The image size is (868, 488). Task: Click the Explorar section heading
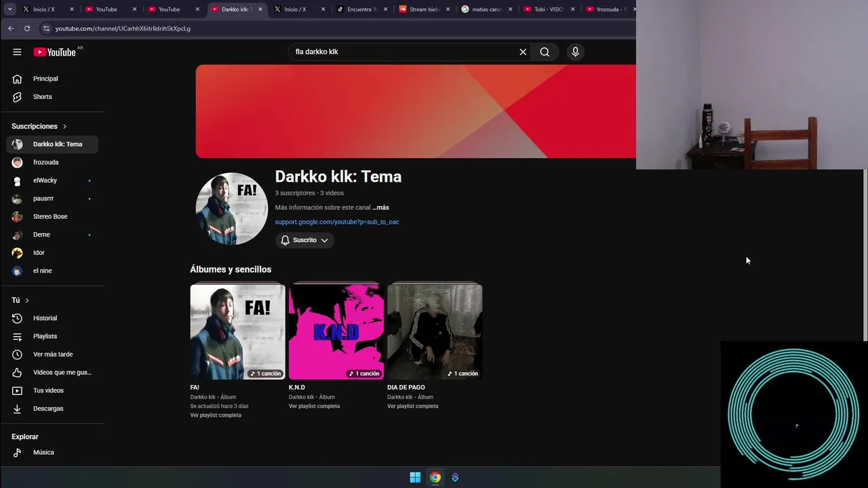[25, 436]
